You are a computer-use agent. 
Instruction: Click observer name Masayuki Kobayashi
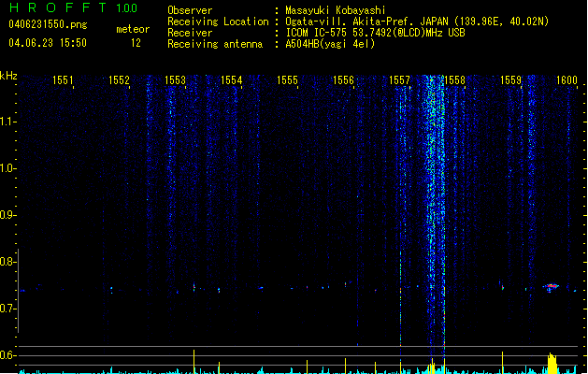point(336,10)
